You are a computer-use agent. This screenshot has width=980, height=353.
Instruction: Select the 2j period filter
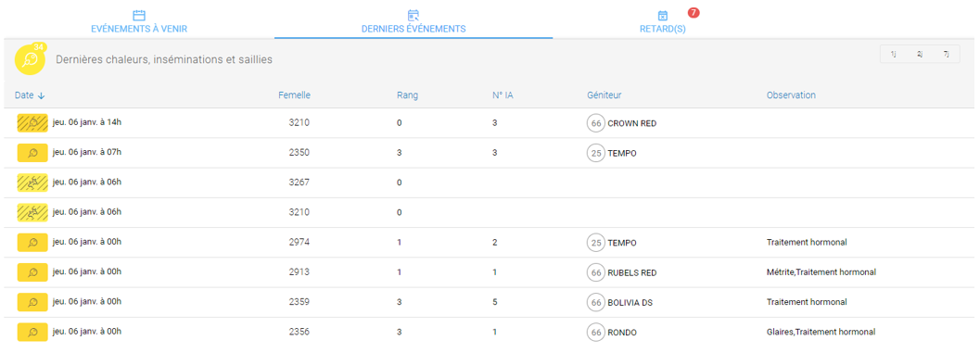920,55
